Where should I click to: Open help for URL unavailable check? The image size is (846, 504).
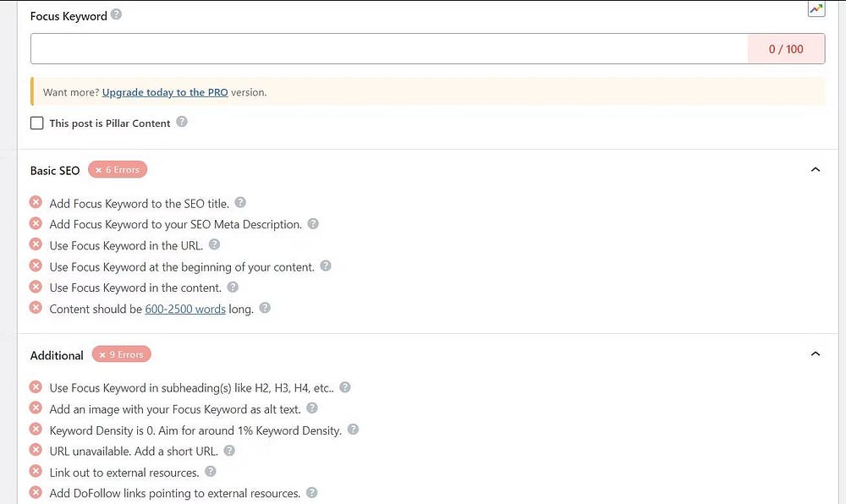click(x=229, y=450)
